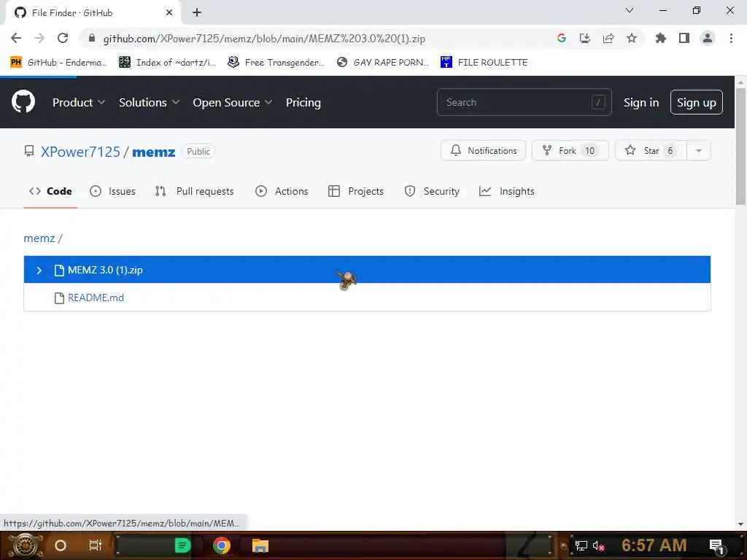Expand the Solutions menu
Screen dimensions: 747x560
[149, 102]
